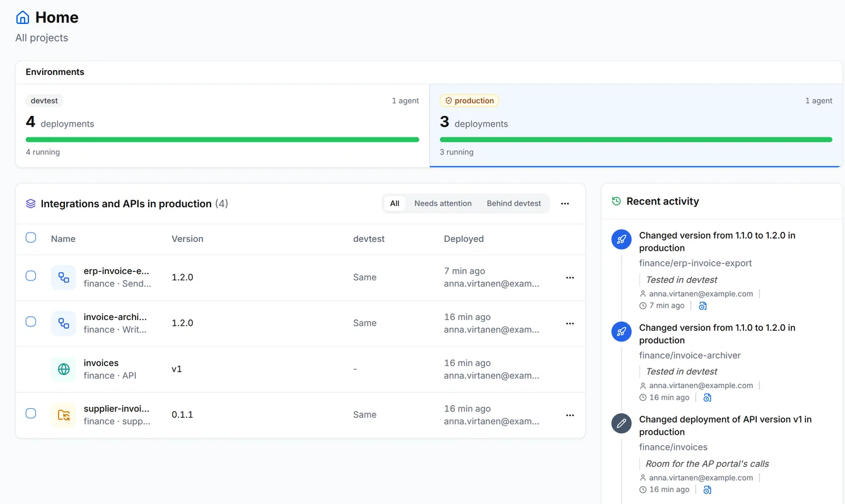Open more options menu for integrations panel
845x504 pixels.
tap(565, 203)
